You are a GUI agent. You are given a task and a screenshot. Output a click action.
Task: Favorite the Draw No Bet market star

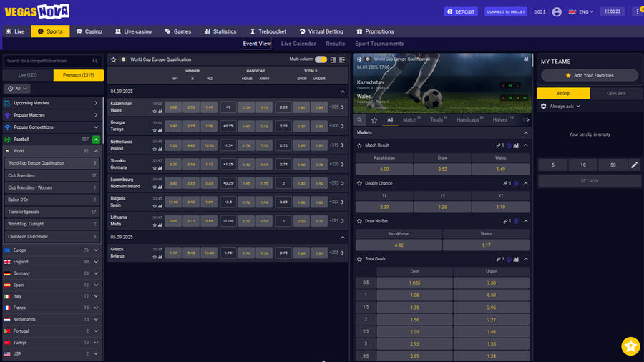(359, 221)
